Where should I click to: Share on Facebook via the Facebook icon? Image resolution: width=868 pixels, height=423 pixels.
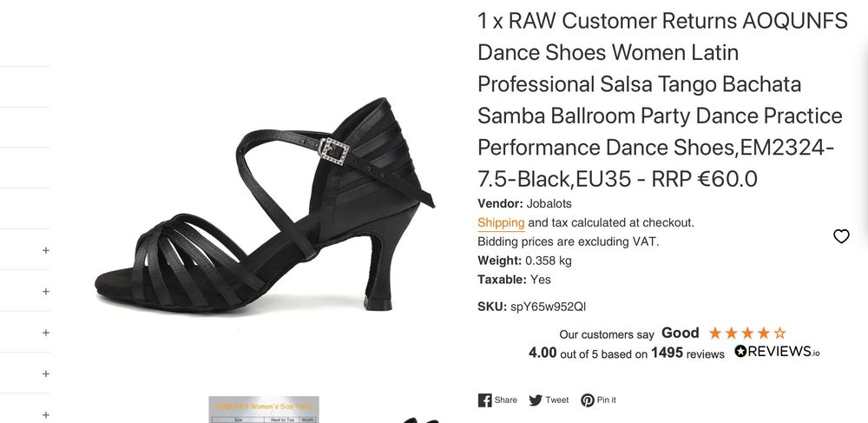(485, 400)
